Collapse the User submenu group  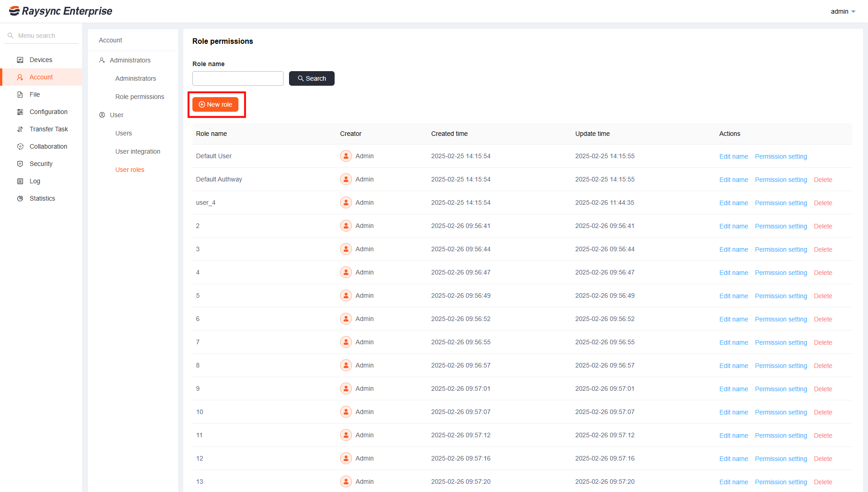tap(133, 115)
